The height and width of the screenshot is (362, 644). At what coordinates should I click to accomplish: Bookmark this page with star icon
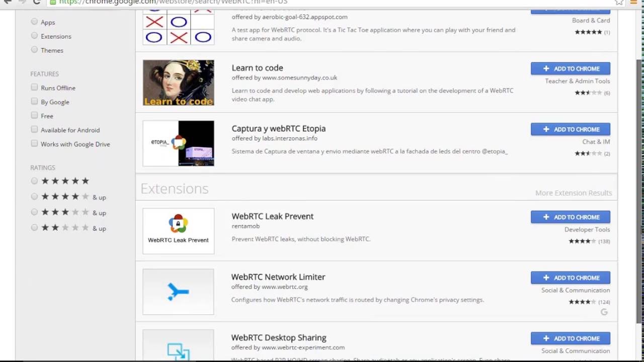click(619, 2)
